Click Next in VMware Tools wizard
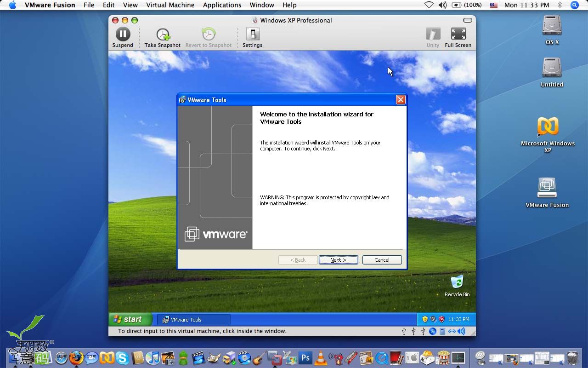 tap(339, 260)
